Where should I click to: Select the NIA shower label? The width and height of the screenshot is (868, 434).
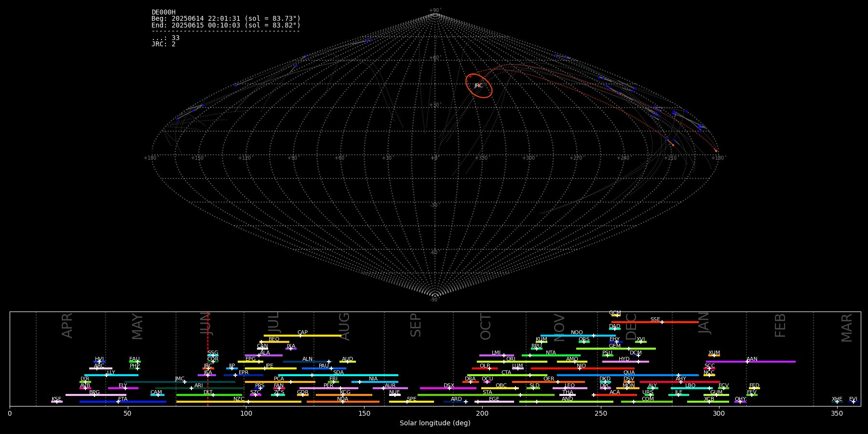coord(373,379)
